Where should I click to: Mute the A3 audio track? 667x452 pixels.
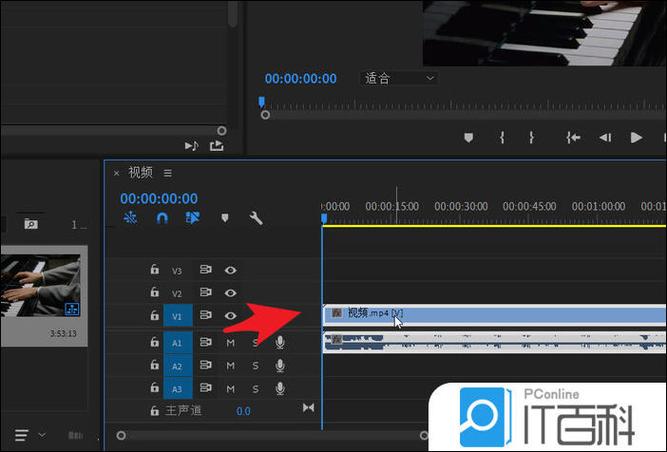pos(230,389)
